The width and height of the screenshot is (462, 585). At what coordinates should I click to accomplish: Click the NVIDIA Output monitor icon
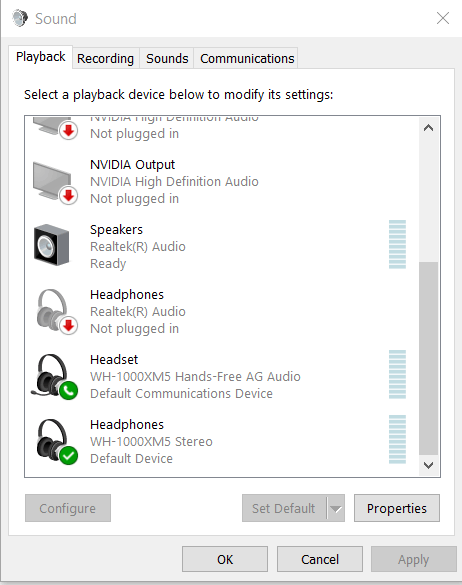pyautogui.click(x=55, y=183)
